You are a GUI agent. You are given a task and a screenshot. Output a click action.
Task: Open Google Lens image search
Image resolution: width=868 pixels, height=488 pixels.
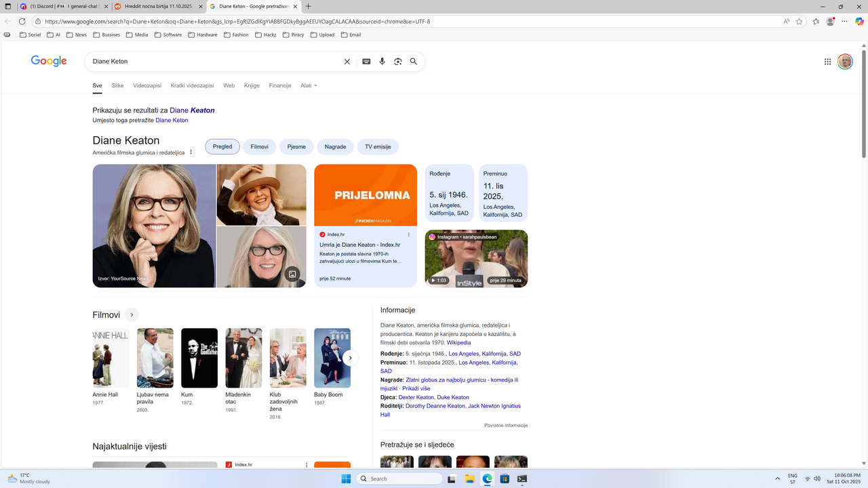coord(398,61)
